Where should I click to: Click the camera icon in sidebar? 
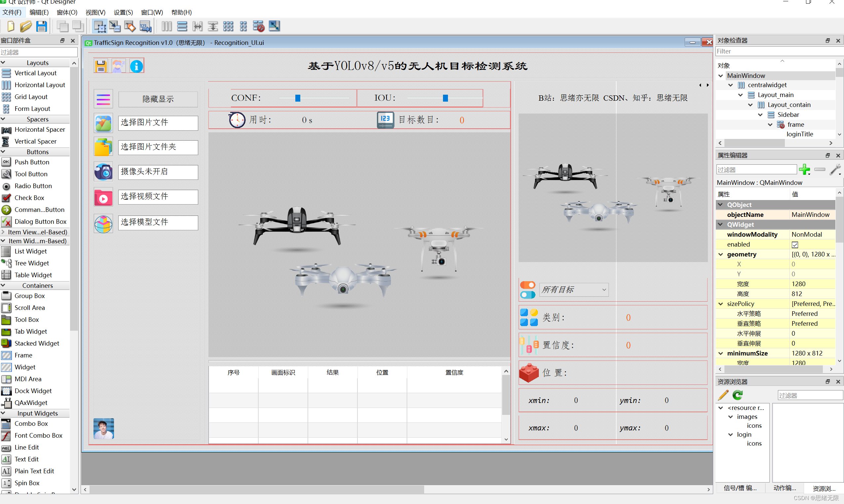103,172
